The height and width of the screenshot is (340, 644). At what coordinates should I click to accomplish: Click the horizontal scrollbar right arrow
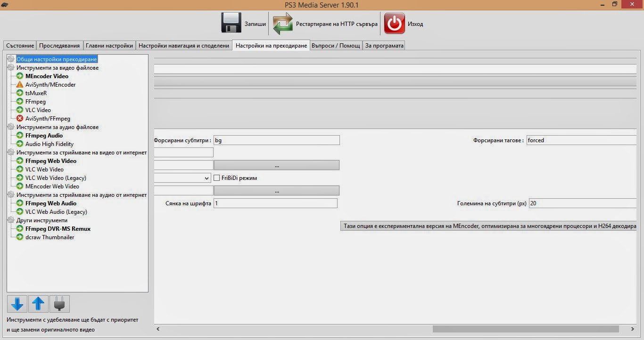(633, 329)
